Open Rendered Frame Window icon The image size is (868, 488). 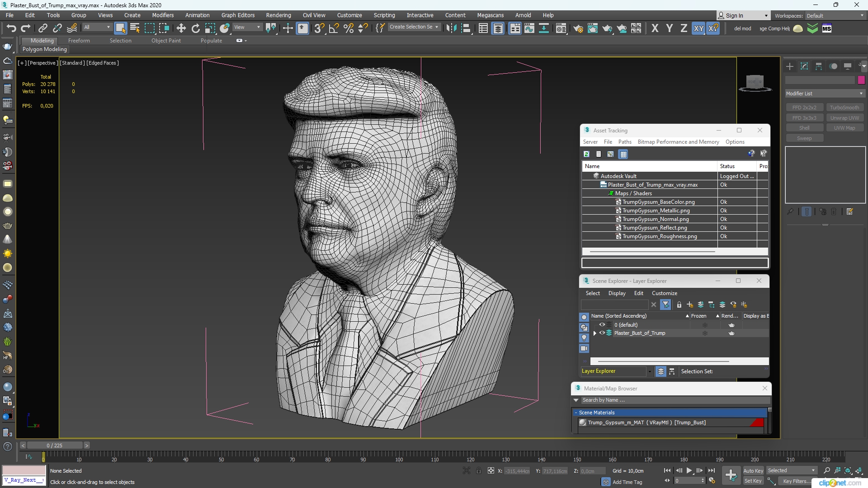[593, 28]
